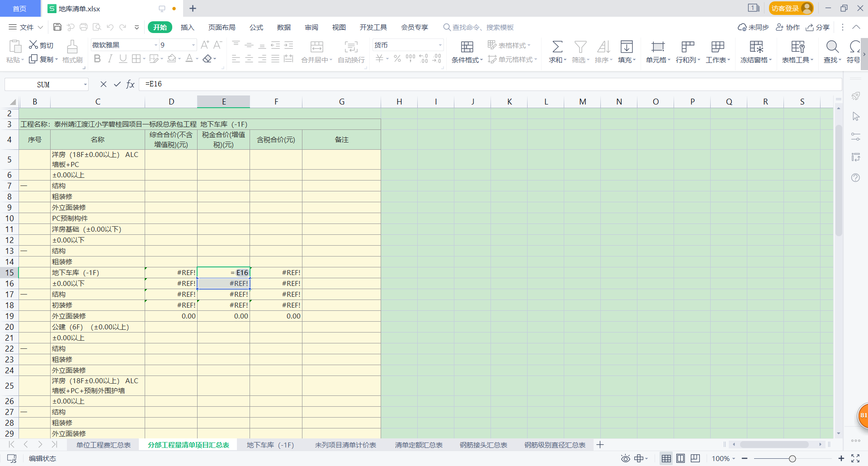Toggle Underline formatting
Viewport: 868px width, 466px height.
point(123,59)
